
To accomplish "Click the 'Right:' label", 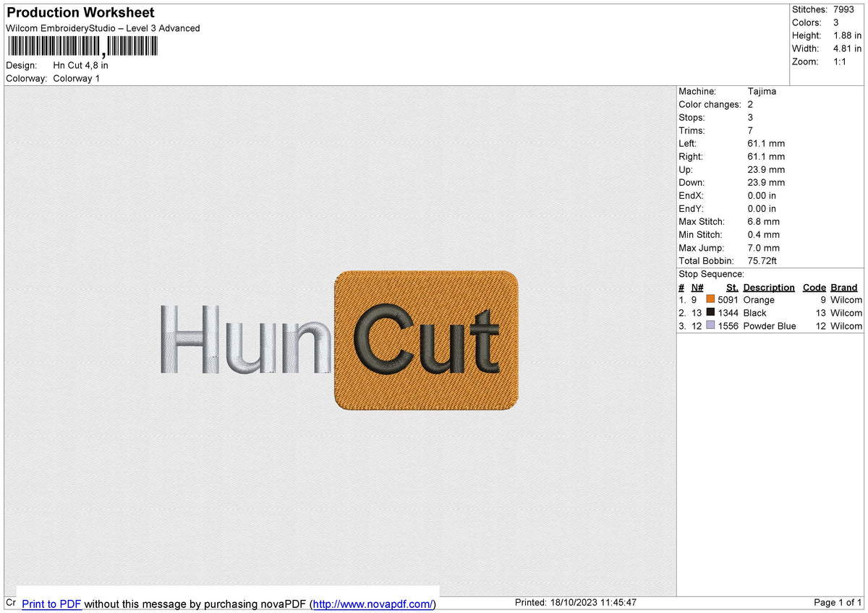I will click(x=691, y=156).
